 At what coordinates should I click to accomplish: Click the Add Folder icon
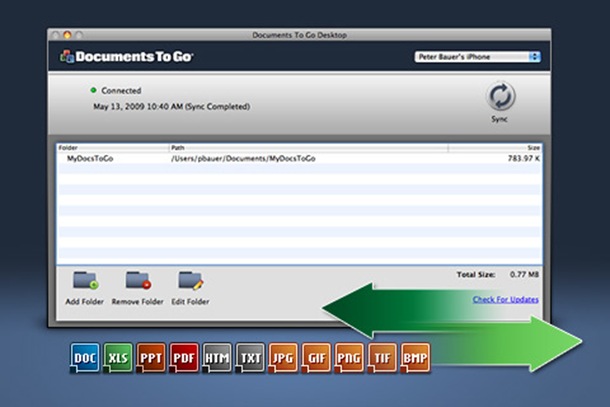click(x=85, y=280)
